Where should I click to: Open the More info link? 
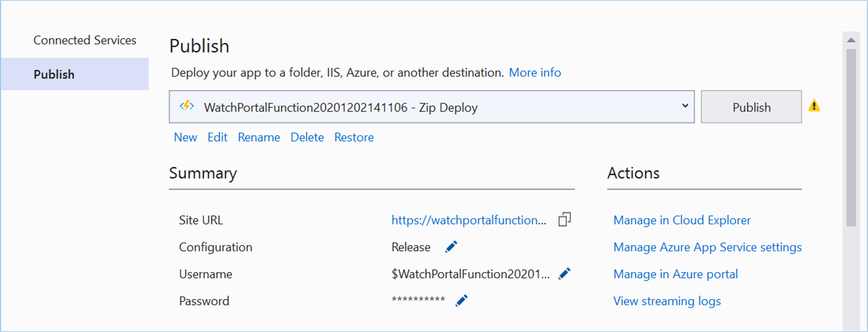point(535,72)
